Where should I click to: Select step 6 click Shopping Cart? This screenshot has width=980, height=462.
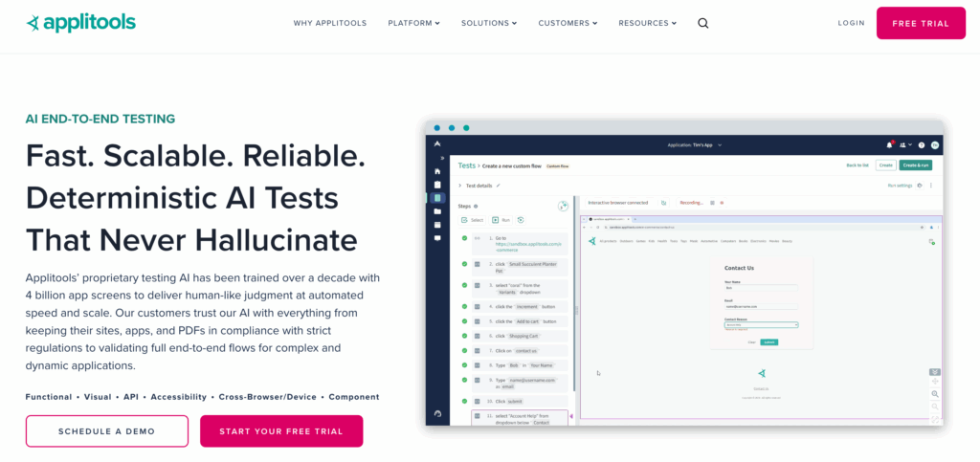pos(520,336)
